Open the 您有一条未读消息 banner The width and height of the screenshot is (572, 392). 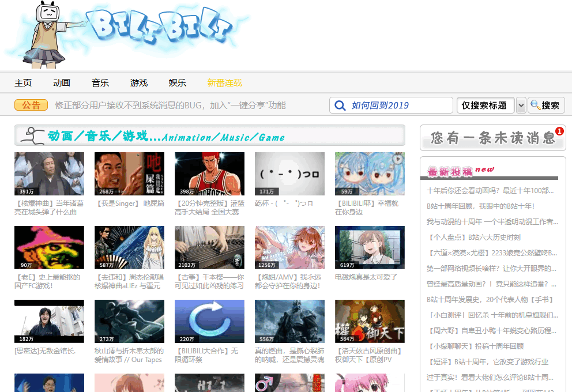(492, 138)
